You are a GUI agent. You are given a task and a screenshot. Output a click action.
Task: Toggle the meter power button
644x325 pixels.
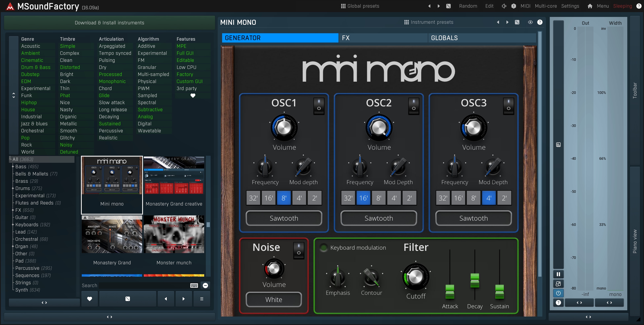558,293
